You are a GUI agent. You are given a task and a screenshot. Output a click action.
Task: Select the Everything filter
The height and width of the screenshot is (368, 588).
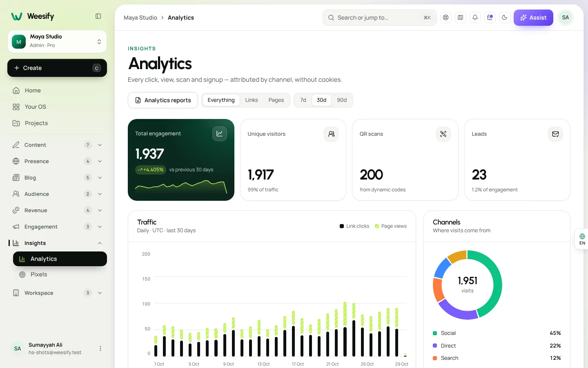click(221, 100)
